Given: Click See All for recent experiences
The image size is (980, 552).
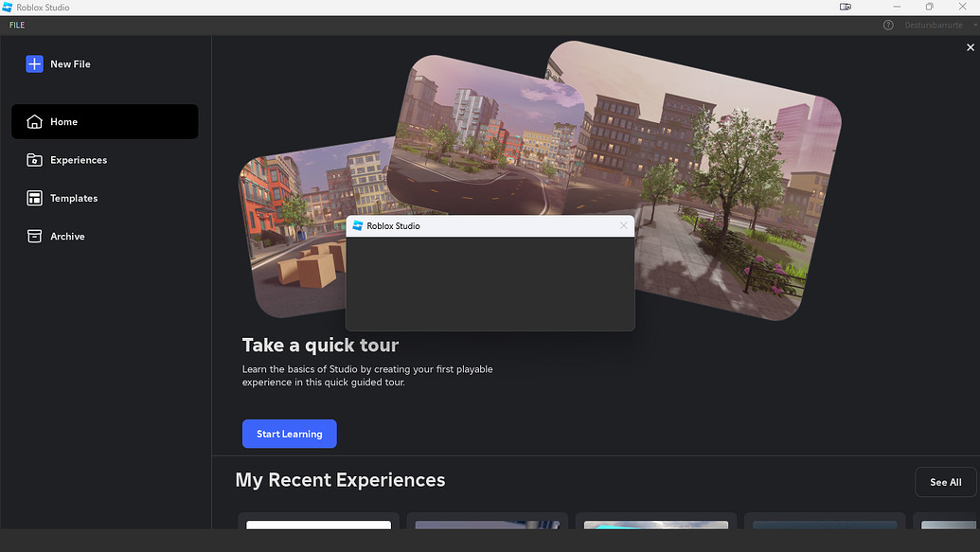Looking at the screenshot, I should coord(944,481).
